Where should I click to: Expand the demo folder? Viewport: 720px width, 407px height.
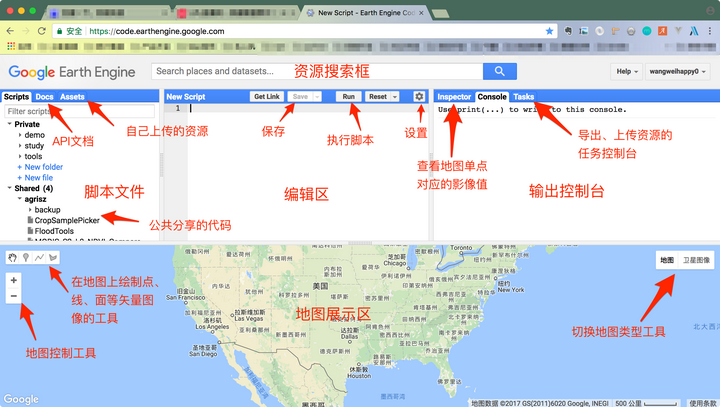click(x=20, y=135)
